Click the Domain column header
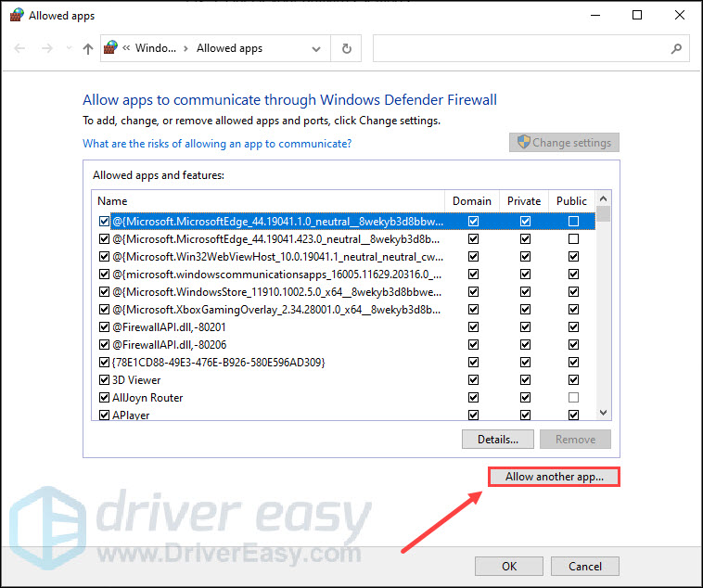 [x=472, y=201]
